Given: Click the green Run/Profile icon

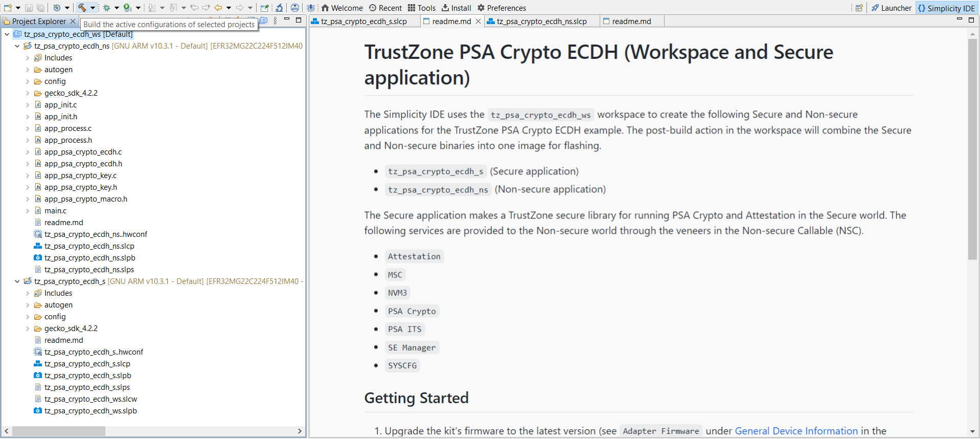Looking at the screenshot, I should 127,8.
